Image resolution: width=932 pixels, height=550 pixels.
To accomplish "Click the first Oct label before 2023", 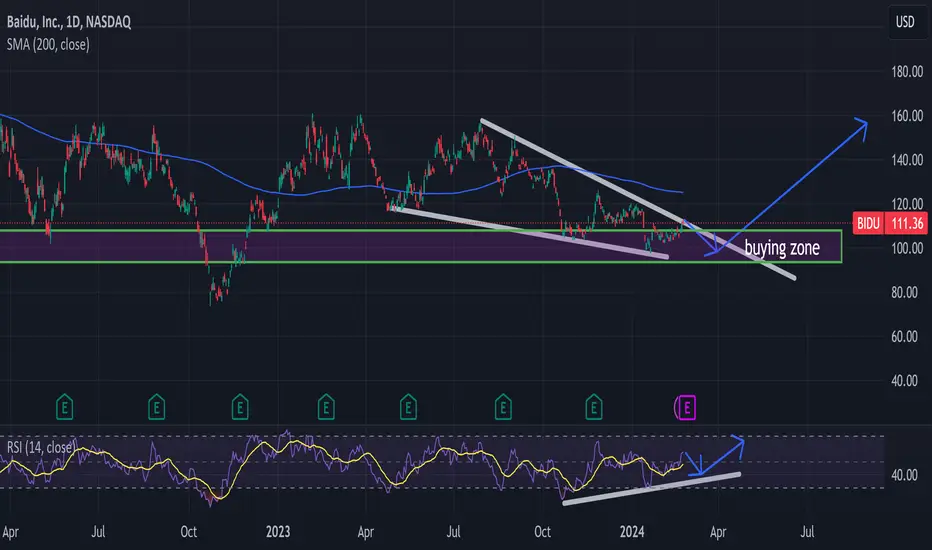I will pyautogui.click(x=188, y=532).
